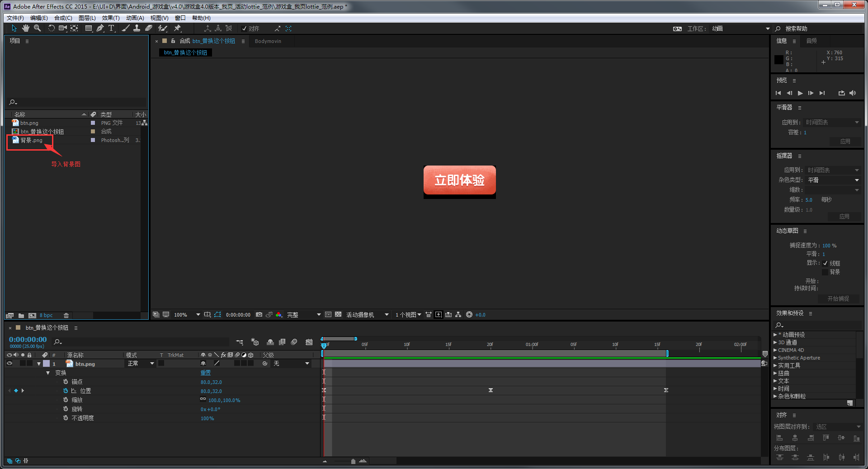This screenshot has height=469, width=868.
Task: Toggle stopwatch for 旋转 property
Action: point(66,409)
